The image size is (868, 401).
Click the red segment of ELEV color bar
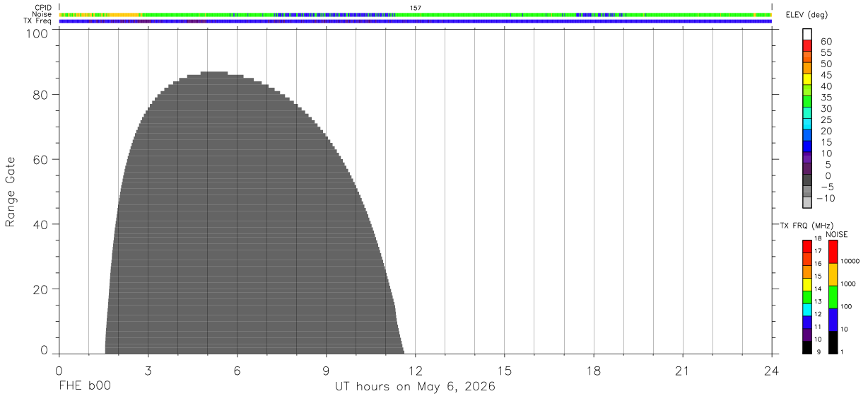coord(807,46)
